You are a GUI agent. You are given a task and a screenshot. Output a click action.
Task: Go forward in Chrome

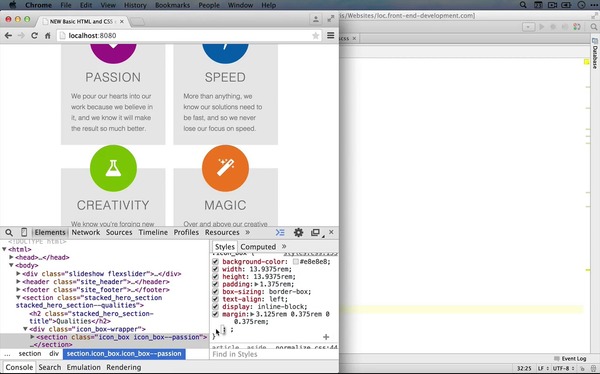tap(21, 36)
